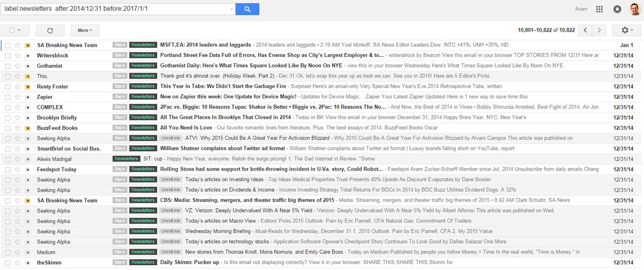Mark the Gothamist email as important

tap(27, 65)
